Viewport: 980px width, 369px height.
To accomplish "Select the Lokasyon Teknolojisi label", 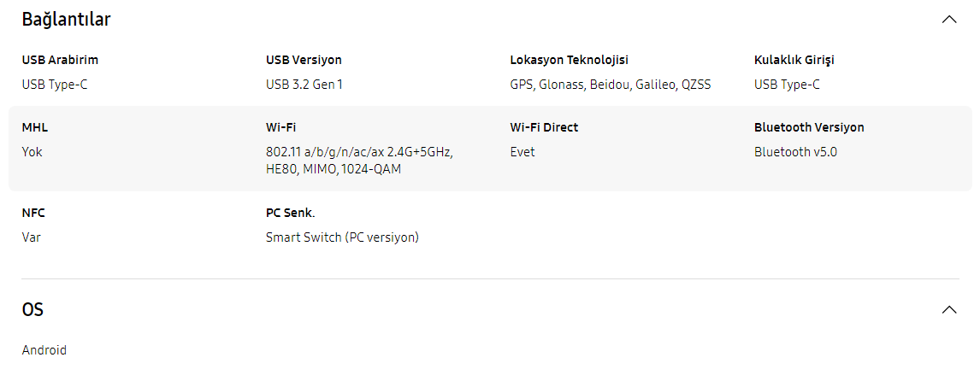I will click(x=569, y=60).
